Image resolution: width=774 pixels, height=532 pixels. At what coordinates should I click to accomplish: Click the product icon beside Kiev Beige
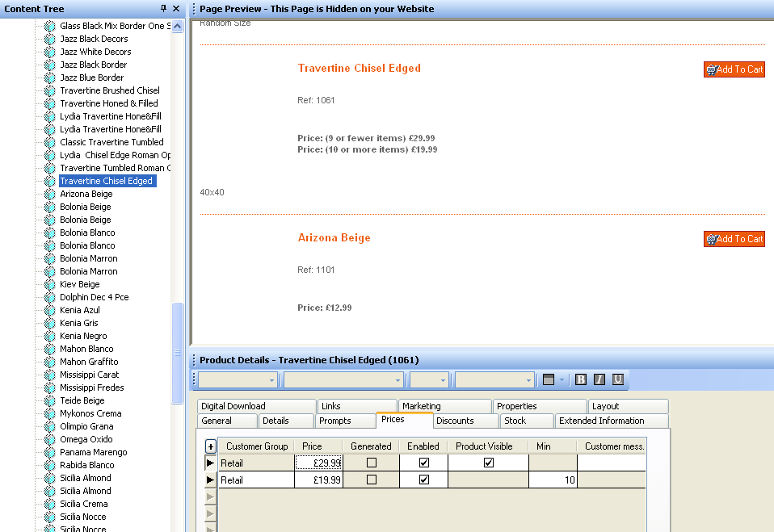(x=50, y=284)
